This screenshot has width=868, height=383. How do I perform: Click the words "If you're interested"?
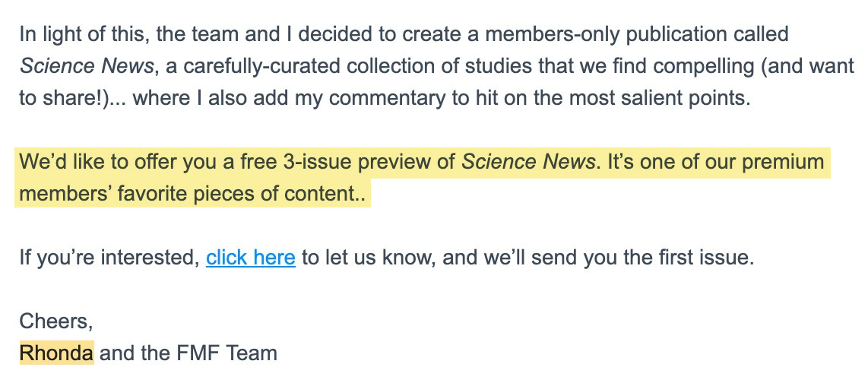(x=109, y=258)
